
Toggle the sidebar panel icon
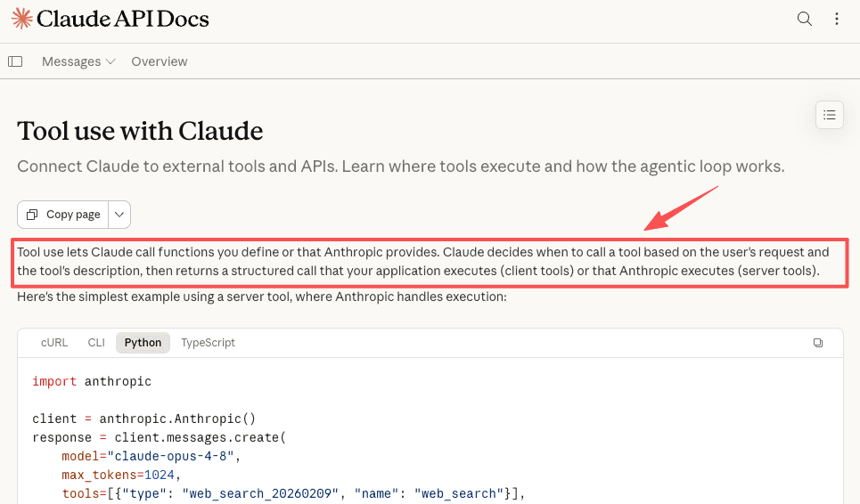15,61
